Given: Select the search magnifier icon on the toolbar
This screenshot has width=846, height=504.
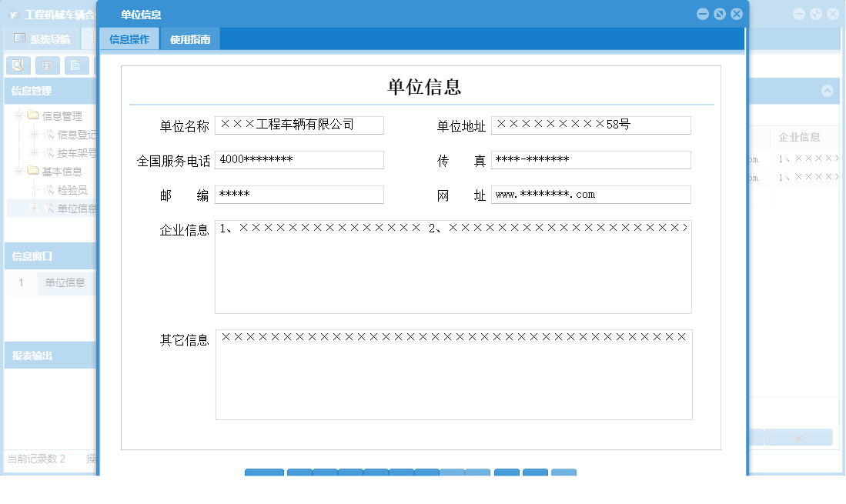Looking at the screenshot, I should pyautogui.click(x=18, y=65).
